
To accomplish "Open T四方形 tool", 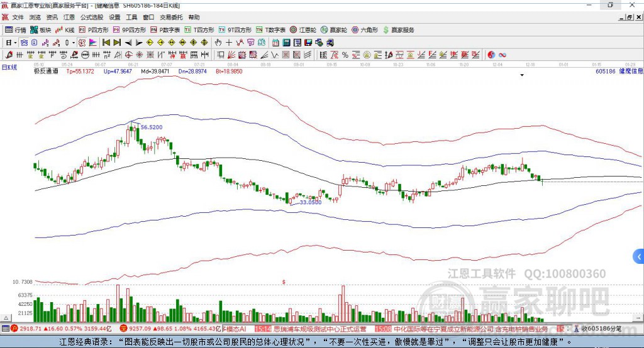I will coord(199,30).
